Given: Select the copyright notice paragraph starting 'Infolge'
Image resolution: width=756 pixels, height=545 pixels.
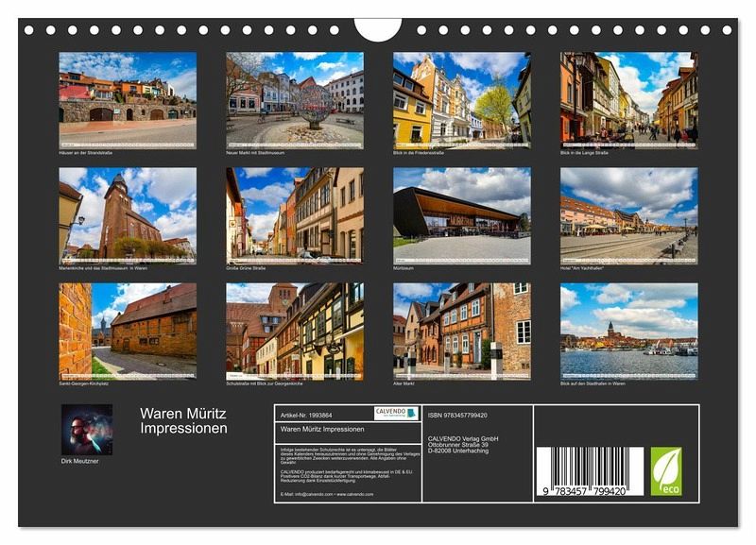Looking at the screenshot, I should coord(350,455).
